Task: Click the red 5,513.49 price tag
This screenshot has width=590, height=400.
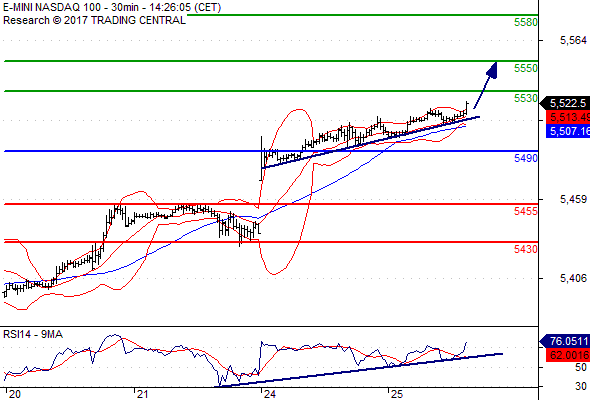Action: pyautogui.click(x=568, y=117)
